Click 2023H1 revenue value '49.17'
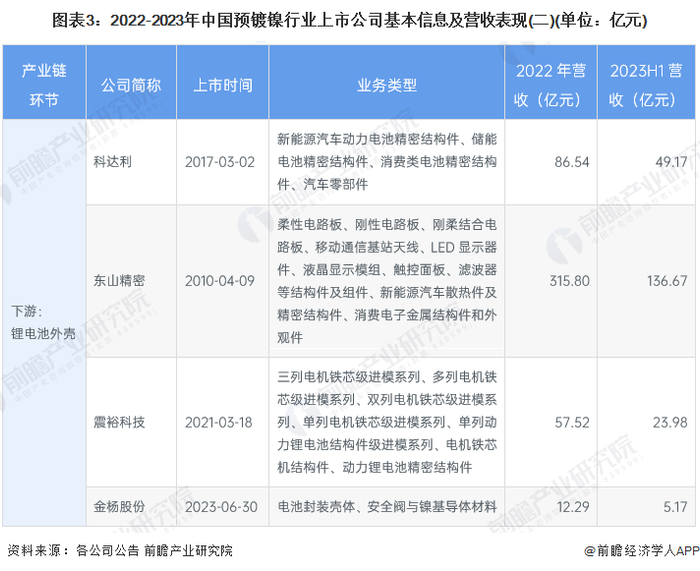 pyautogui.click(x=671, y=162)
